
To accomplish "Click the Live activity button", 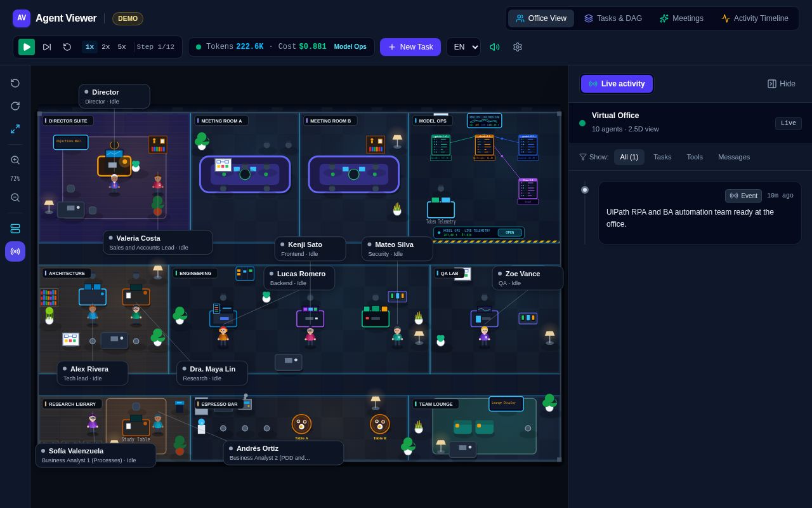I will pos(617,84).
